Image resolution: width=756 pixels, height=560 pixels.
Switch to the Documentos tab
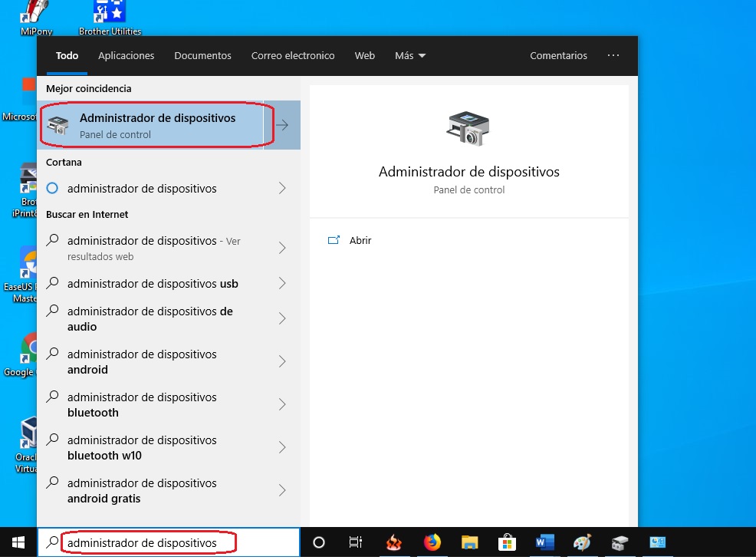[202, 56]
